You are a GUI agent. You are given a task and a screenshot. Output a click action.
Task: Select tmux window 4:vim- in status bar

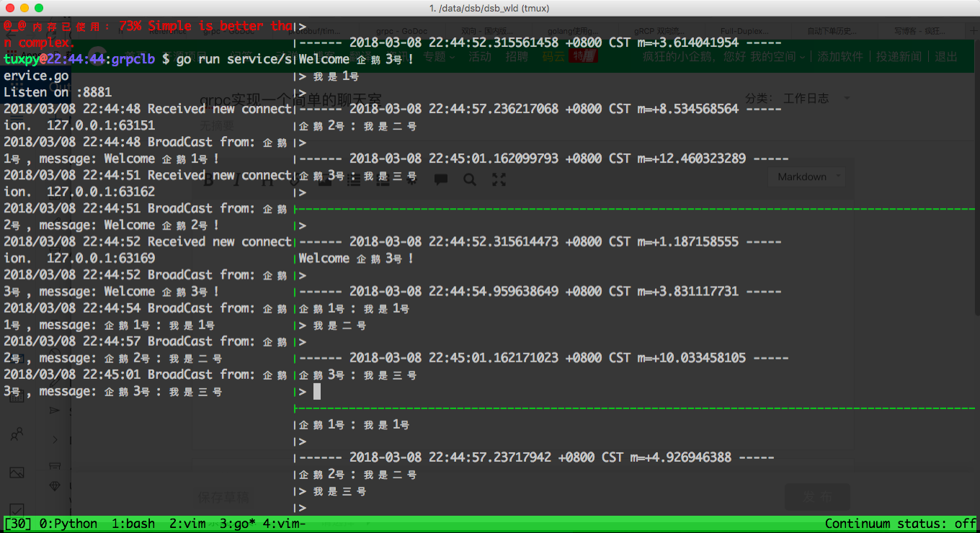click(285, 524)
